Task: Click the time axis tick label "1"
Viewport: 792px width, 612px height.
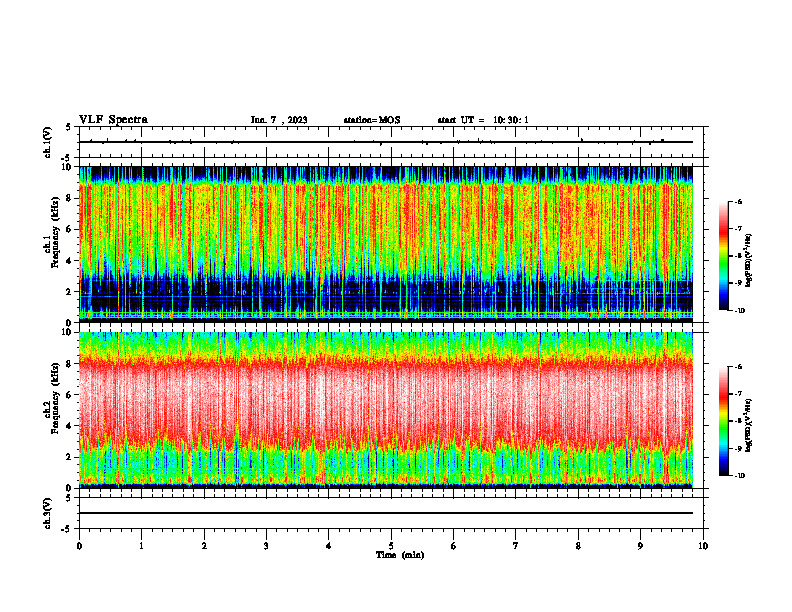Action: click(141, 546)
